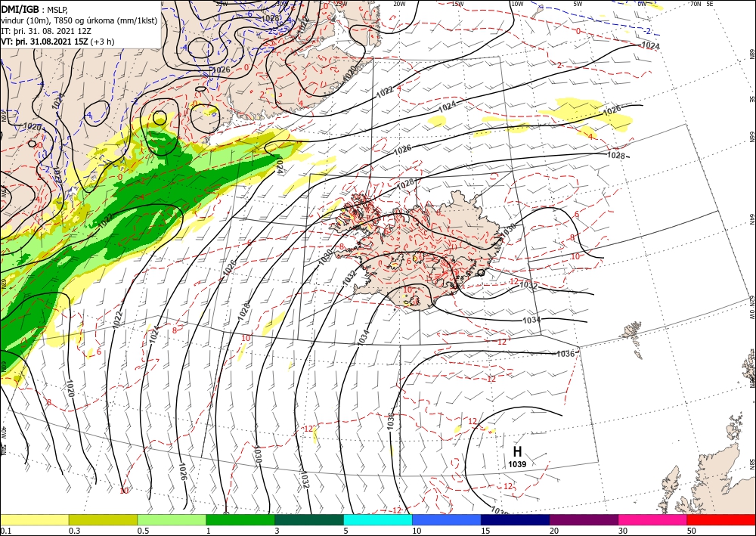Click the "10W" longitude label at top
Screen dimensions: 756x536
point(517,4)
